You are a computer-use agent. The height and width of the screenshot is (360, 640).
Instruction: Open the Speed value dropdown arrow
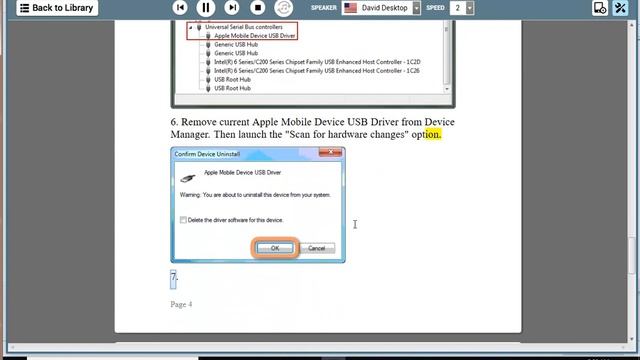click(470, 8)
